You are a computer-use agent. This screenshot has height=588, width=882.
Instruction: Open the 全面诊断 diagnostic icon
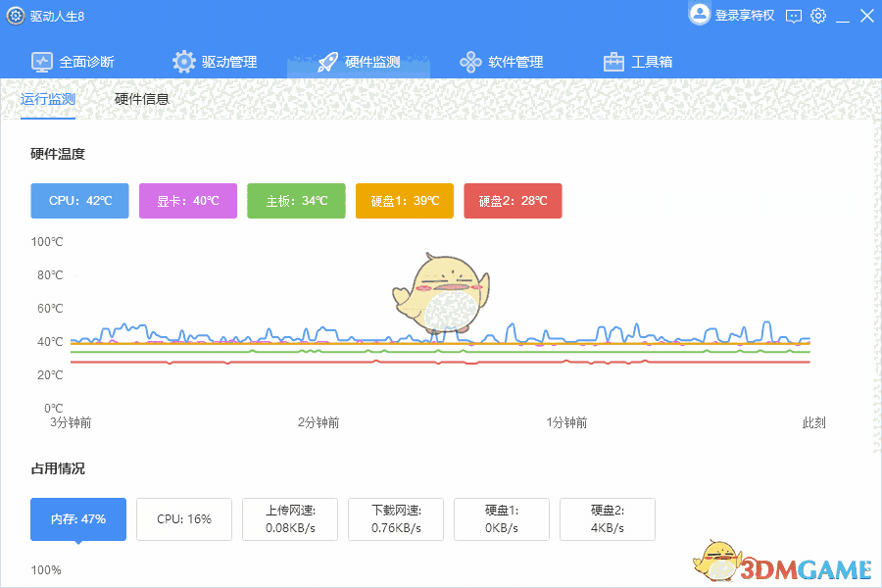point(42,61)
